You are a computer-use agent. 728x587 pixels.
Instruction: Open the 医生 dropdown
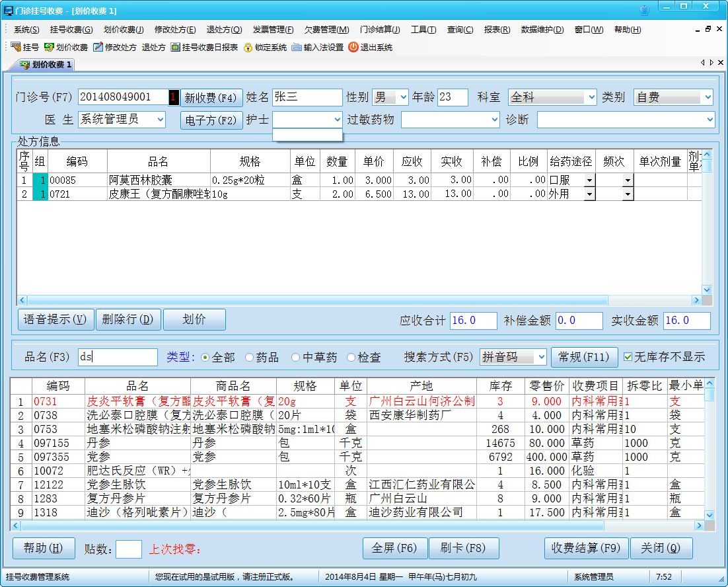tap(160, 120)
